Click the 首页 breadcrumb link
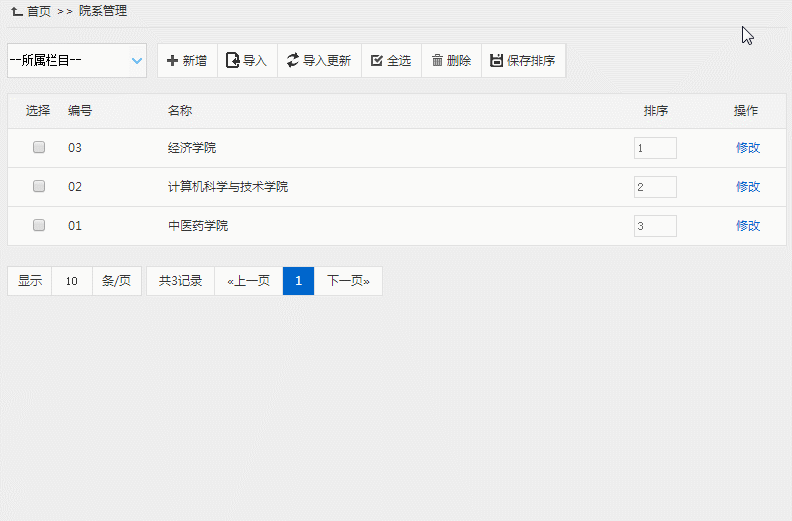Screen dimensions: 792x521 point(39,11)
